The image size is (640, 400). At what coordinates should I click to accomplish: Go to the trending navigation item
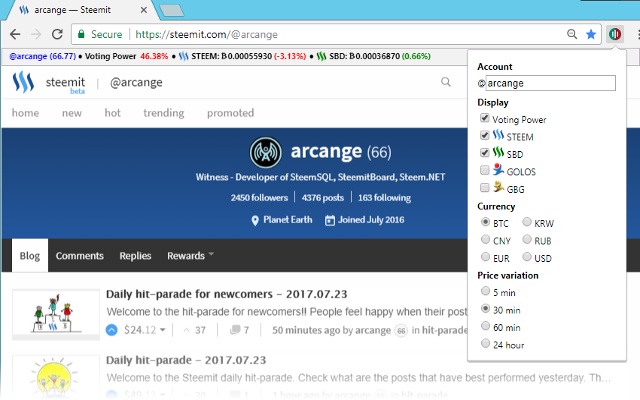[164, 113]
